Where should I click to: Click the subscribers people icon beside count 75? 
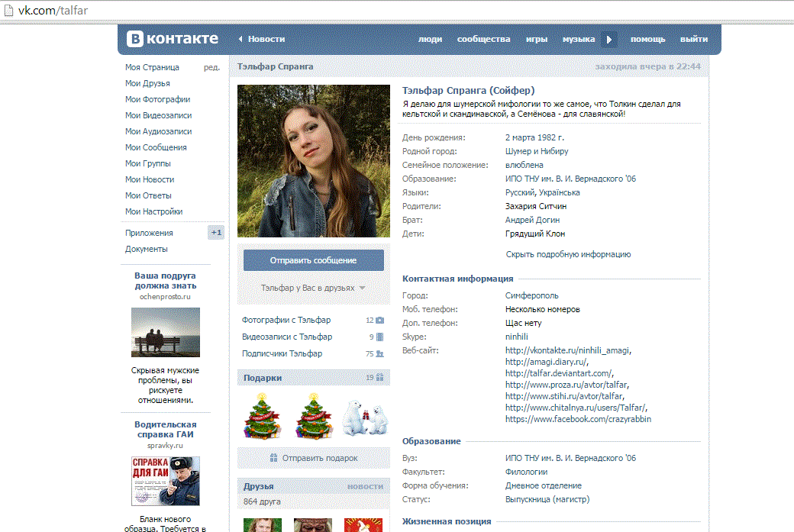(379, 354)
